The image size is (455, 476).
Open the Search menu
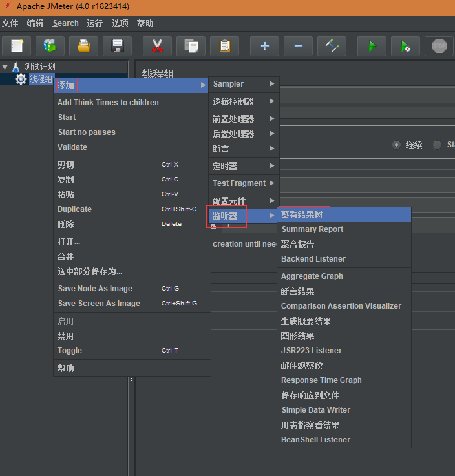coord(66,23)
